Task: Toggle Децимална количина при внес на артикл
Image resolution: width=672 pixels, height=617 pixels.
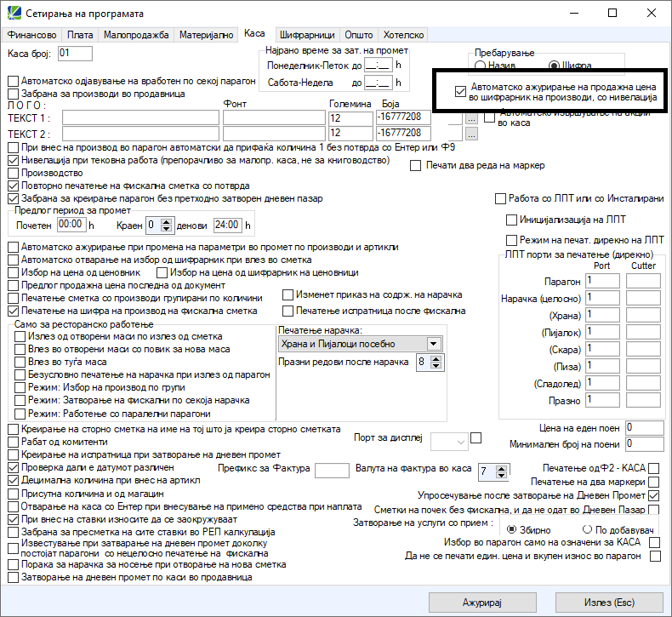Action: pos(14,481)
